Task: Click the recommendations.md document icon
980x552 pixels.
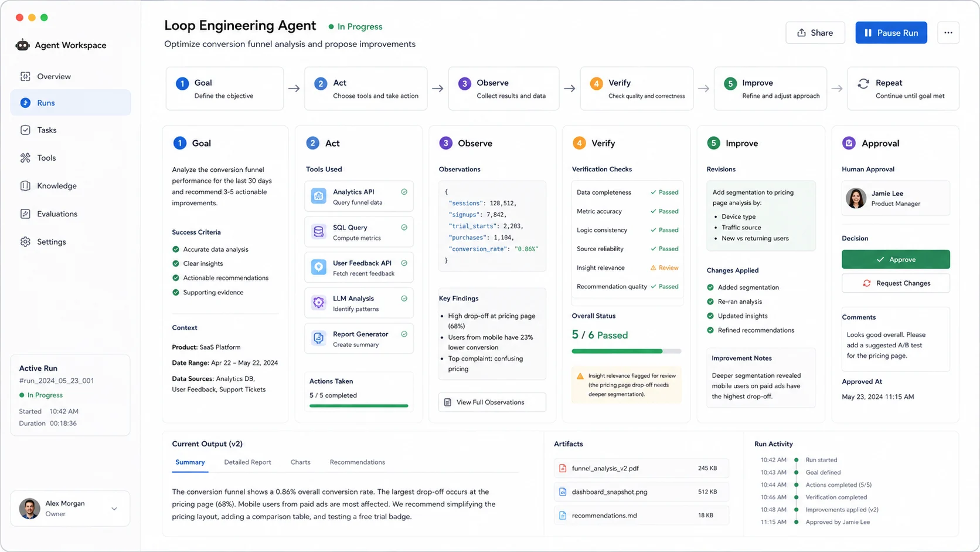Action: click(x=563, y=516)
